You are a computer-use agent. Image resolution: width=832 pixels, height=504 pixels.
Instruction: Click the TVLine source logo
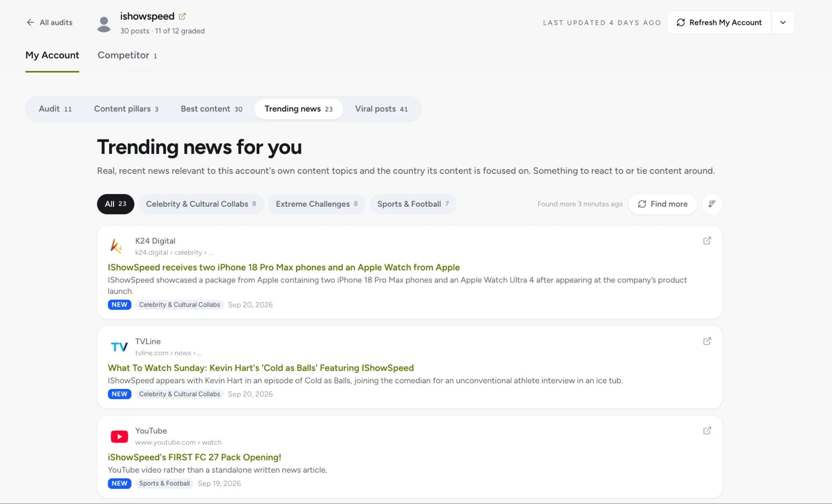coord(119,347)
